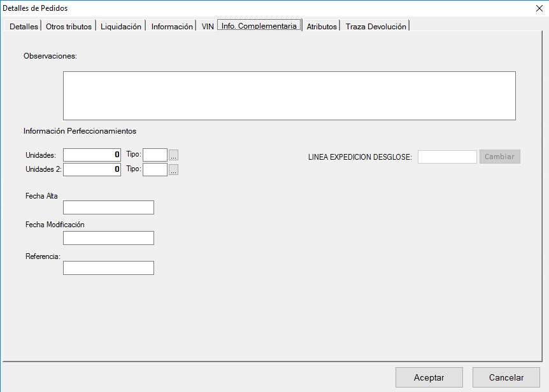Click inside the Observaciones text area
The height and width of the screenshot is (392, 549).
289,95
